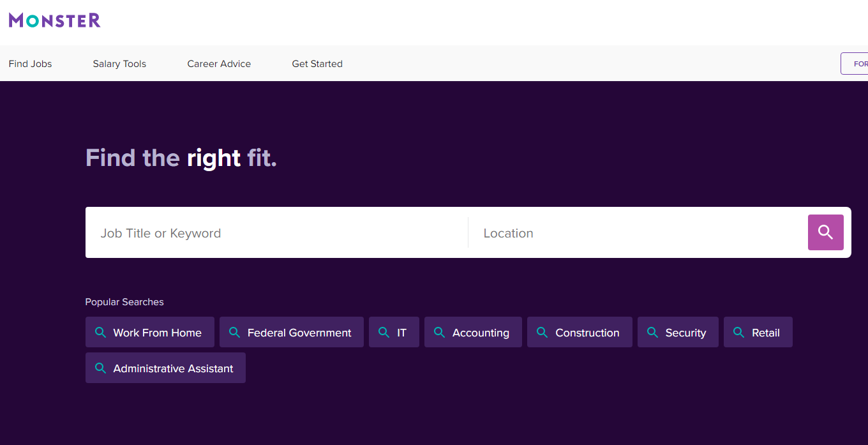The height and width of the screenshot is (445, 868).
Task: Open the Career Advice menu
Action: click(x=219, y=64)
